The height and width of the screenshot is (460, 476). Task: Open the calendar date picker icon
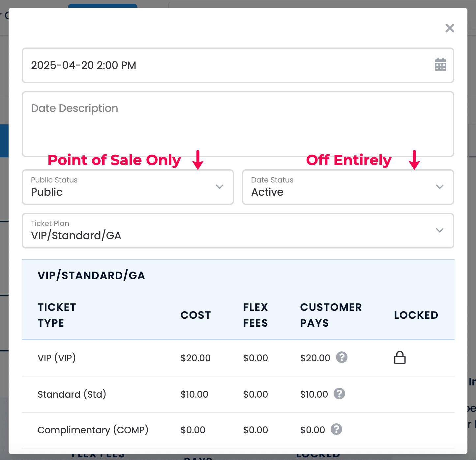pyautogui.click(x=440, y=65)
